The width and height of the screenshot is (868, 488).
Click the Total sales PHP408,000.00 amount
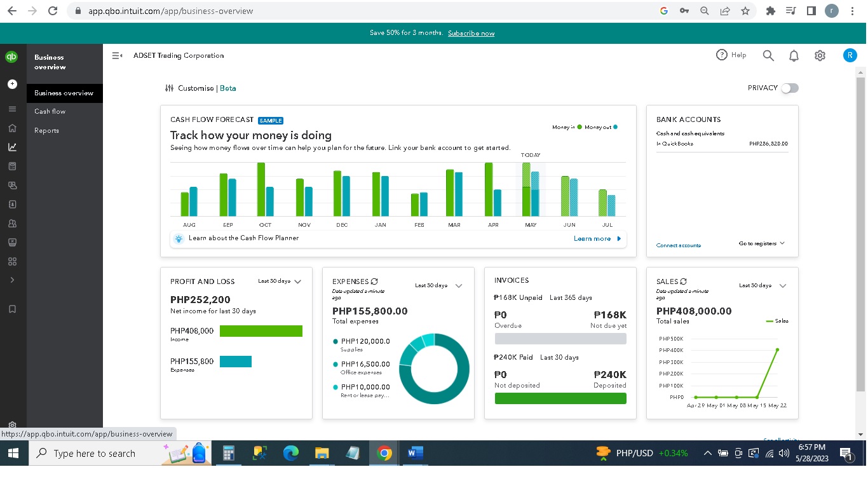[694, 311]
